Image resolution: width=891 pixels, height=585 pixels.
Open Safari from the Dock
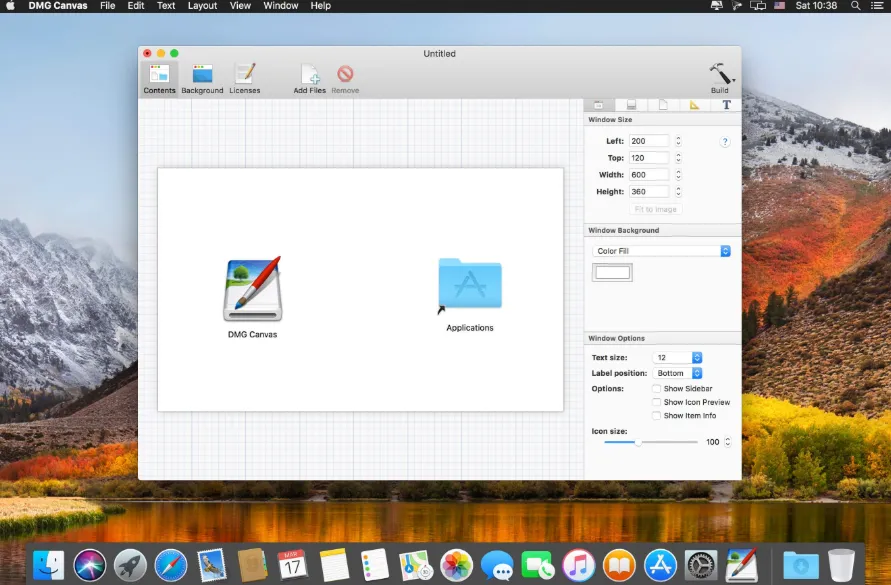point(171,565)
